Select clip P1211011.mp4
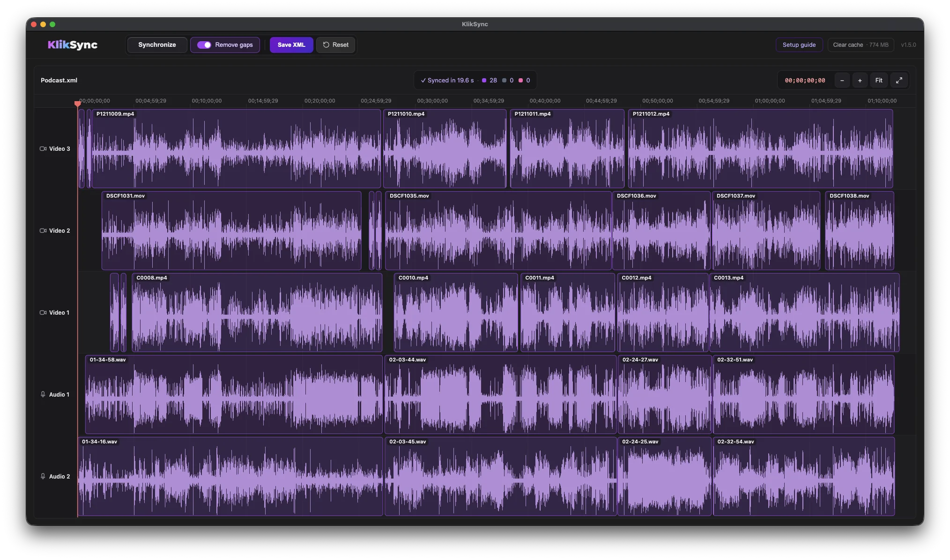Viewport: 950px width, 560px height. point(567,149)
